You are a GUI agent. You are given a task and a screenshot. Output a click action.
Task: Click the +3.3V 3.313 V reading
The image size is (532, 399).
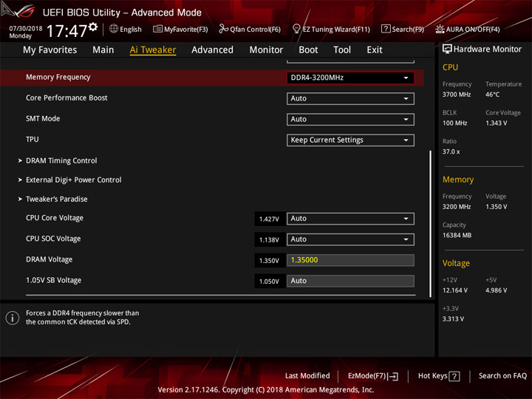(453, 319)
